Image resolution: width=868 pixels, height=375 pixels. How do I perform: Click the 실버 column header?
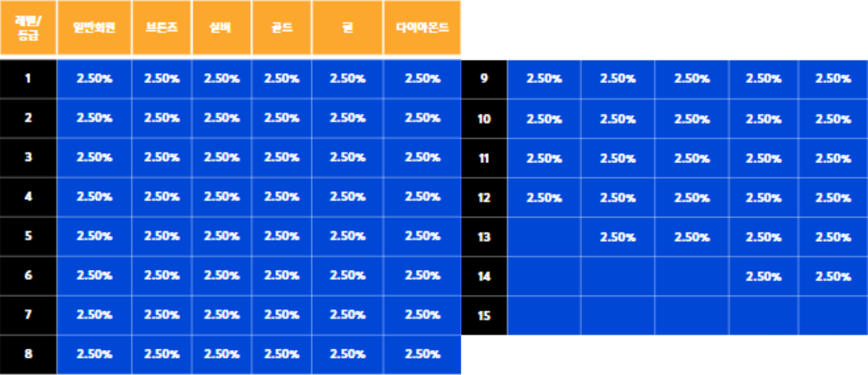pyautogui.click(x=222, y=27)
